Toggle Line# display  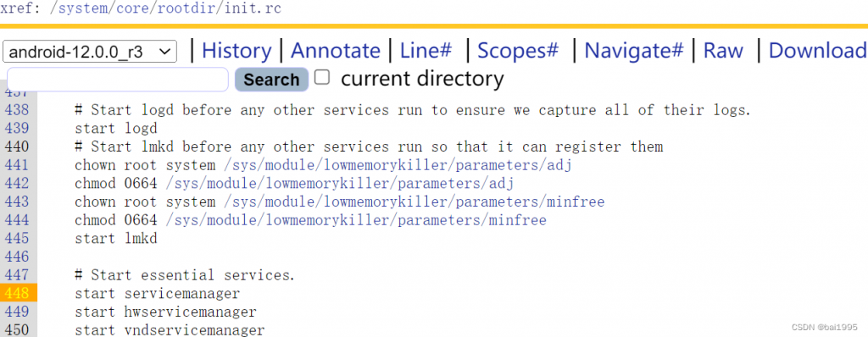426,50
